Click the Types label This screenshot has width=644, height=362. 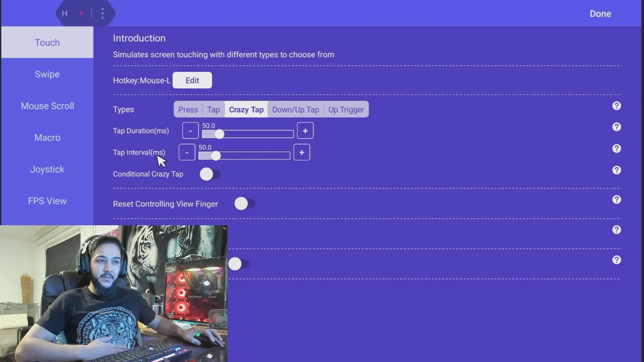click(123, 110)
